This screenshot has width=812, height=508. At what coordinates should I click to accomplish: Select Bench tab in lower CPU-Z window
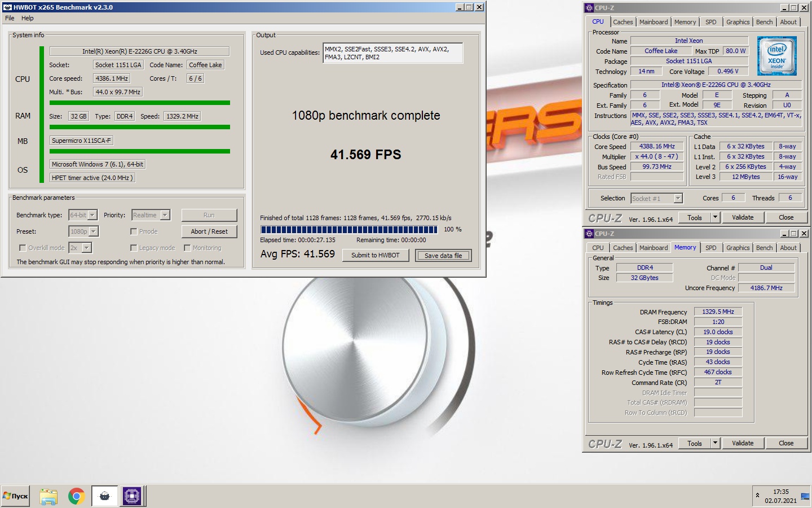[x=765, y=248]
